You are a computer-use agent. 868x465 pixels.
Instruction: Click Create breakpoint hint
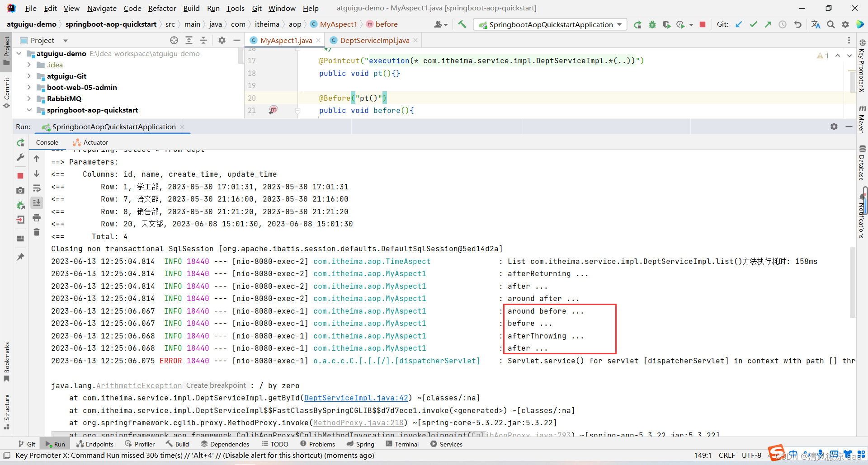click(x=216, y=385)
